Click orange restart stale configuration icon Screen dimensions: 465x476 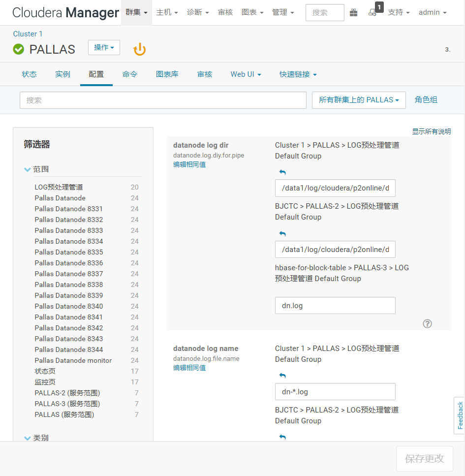(x=139, y=48)
